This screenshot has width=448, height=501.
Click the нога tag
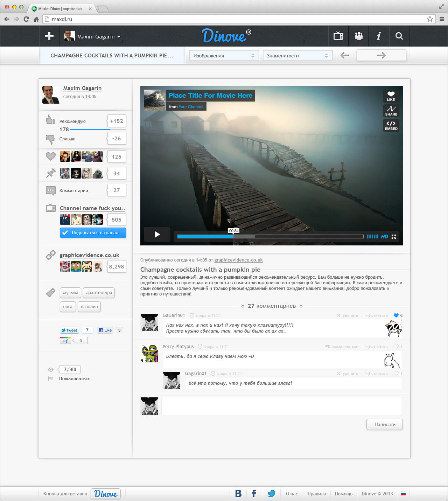(68, 307)
